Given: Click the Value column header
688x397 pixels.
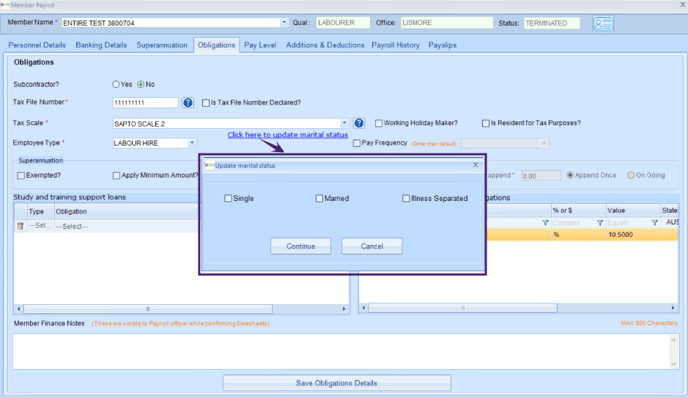Looking at the screenshot, I should pyautogui.click(x=633, y=211).
